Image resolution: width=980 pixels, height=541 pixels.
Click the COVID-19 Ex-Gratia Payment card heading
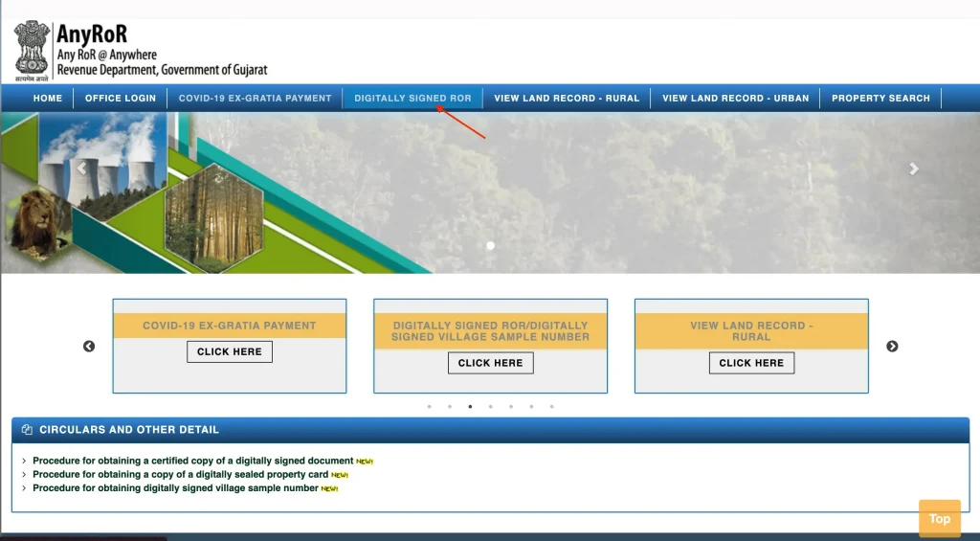(230, 326)
